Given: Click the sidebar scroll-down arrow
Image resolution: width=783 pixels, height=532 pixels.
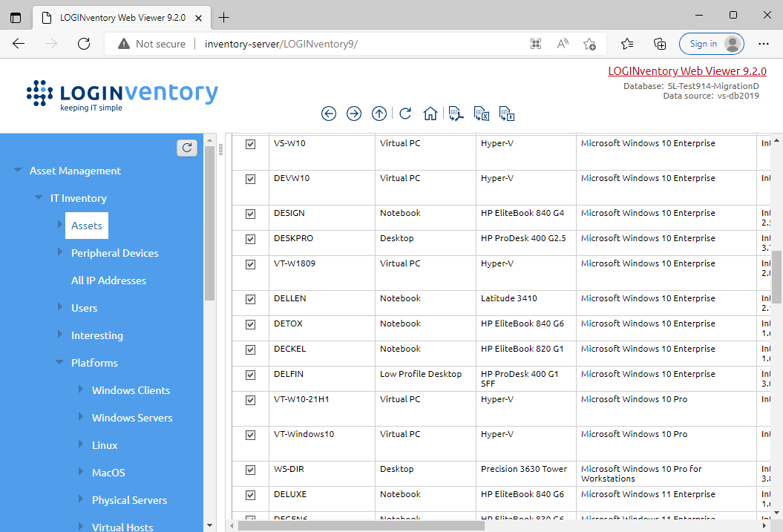Looking at the screenshot, I should point(210,525).
